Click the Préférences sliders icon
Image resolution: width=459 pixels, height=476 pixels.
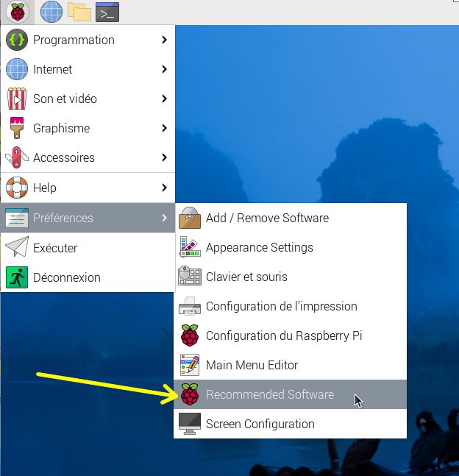(x=17, y=218)
